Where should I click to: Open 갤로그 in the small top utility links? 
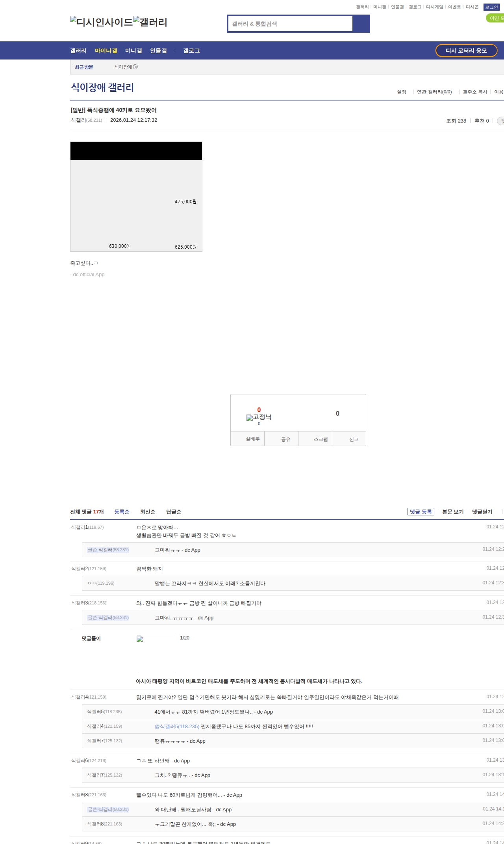(x=415, y=7)
